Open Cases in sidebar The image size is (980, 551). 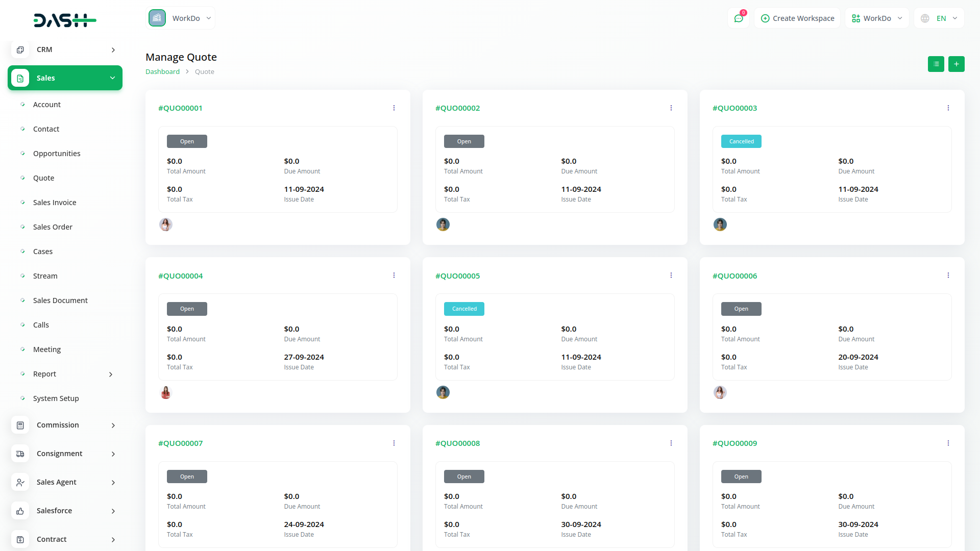(43, 252)
